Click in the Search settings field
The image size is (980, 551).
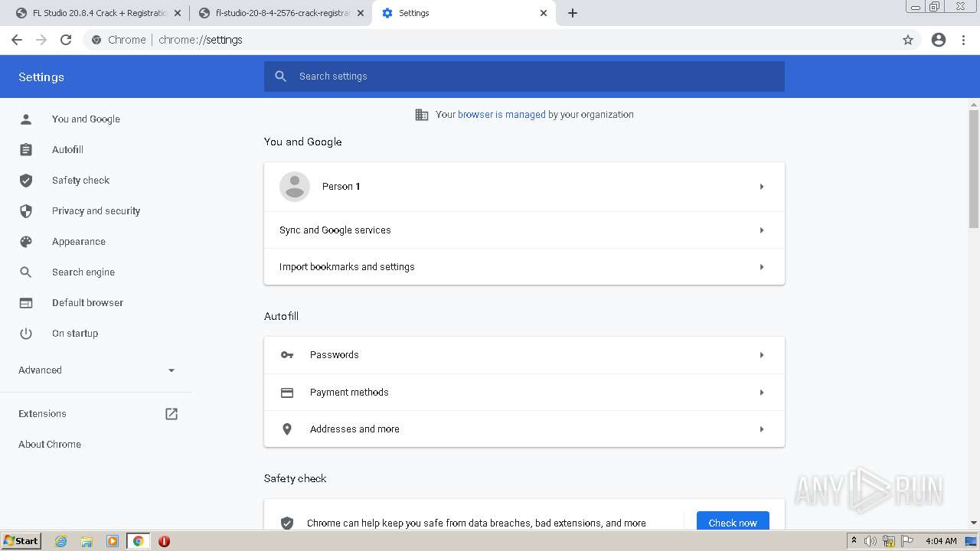(524, 77)
